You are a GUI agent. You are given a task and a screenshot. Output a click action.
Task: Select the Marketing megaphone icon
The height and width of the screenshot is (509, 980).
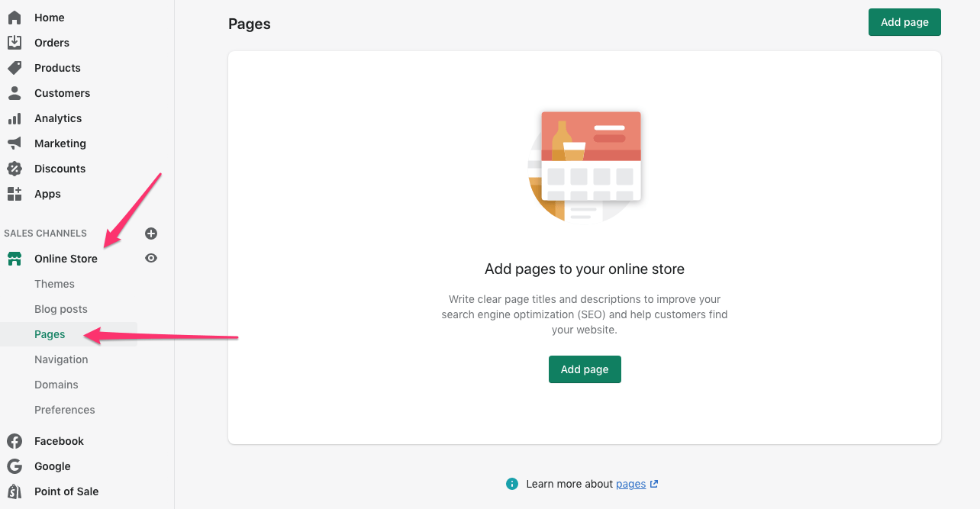(x=14, y=143)
